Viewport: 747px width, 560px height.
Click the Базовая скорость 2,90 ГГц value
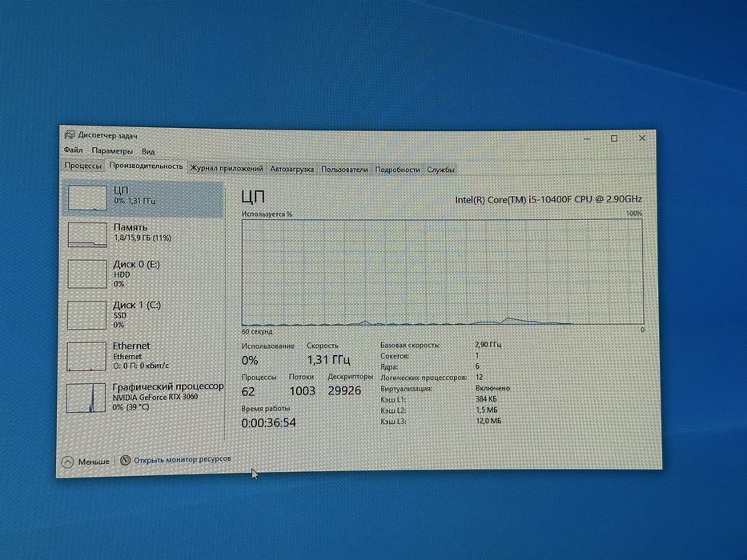point(488,344)
